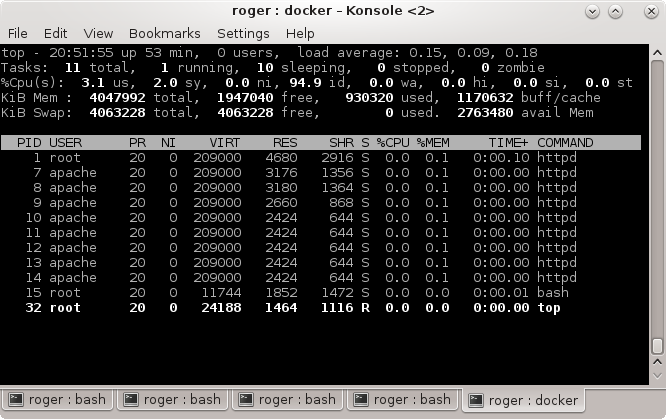This screenshot has height=419, width=666.
Task: Click the vertical scrollbar handle
Action: click(657, 346)
